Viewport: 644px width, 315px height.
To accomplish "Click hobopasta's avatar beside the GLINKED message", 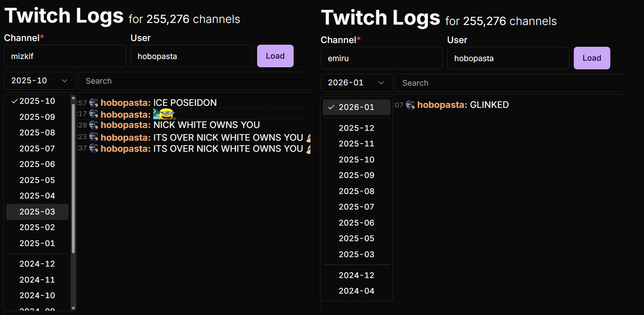I will [x=410, y=105].
